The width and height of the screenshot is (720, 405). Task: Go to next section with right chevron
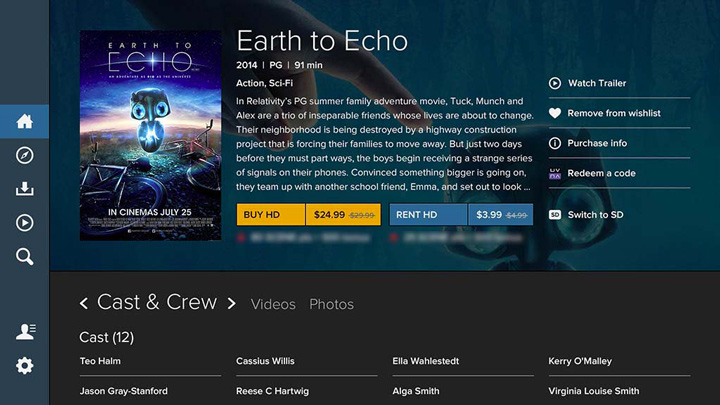232,303
